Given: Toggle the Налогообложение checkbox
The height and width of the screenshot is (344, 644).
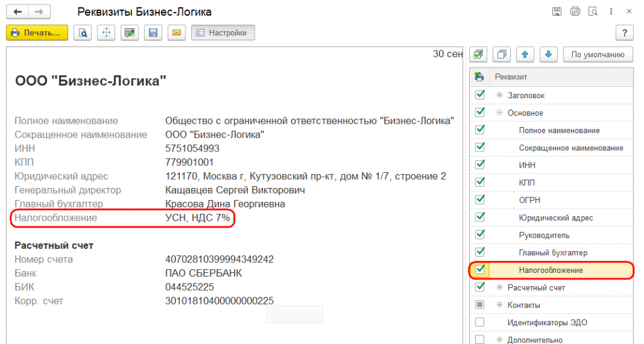Looking at the screenshot, I should coord(480,270).
